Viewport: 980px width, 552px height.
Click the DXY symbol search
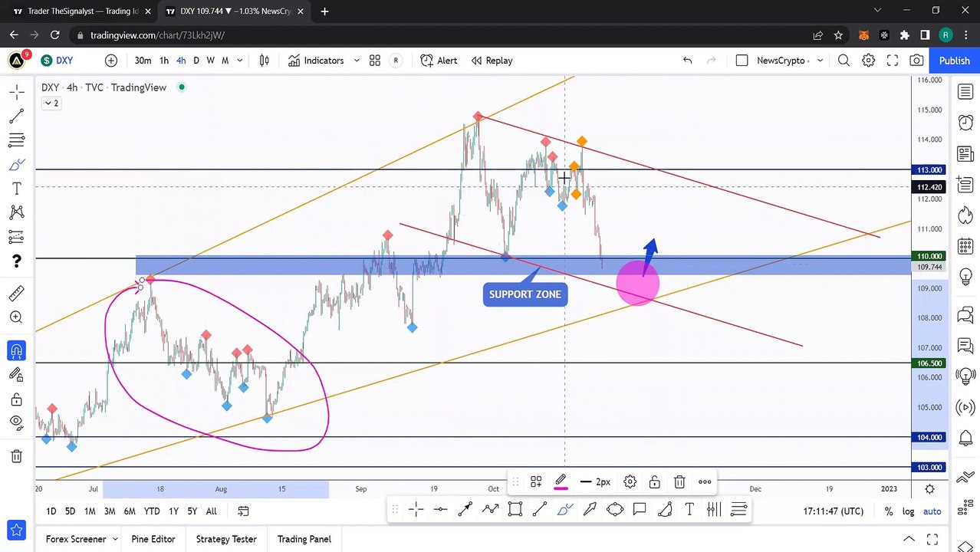pyautogui.click(x=58, y=61)
